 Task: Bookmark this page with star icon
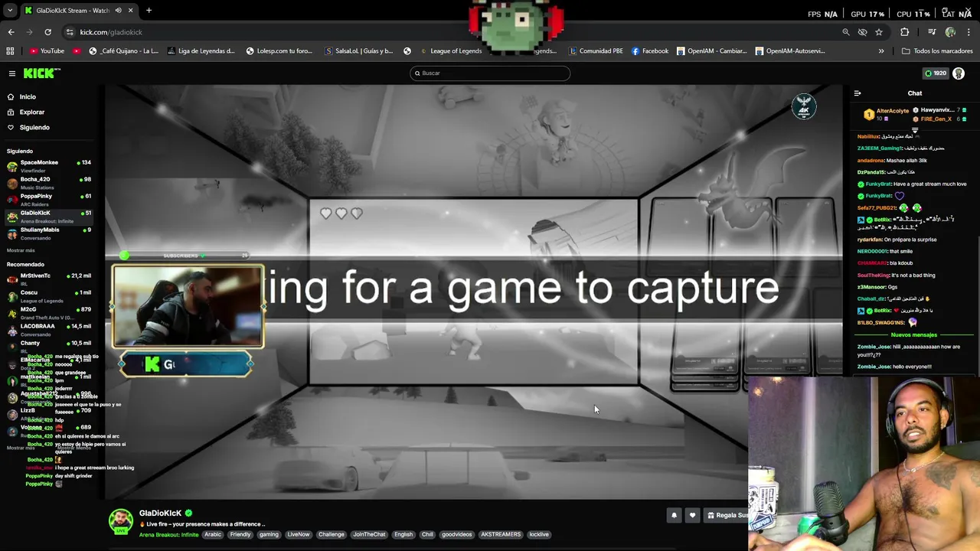pyautogui.click(x=879, y=32)
